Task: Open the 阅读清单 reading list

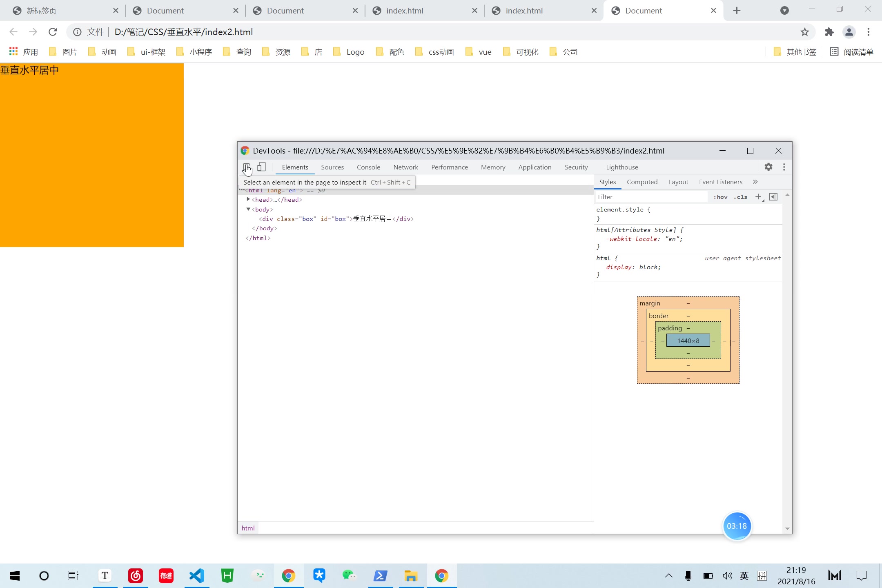Action: click(x=852, y=52)
